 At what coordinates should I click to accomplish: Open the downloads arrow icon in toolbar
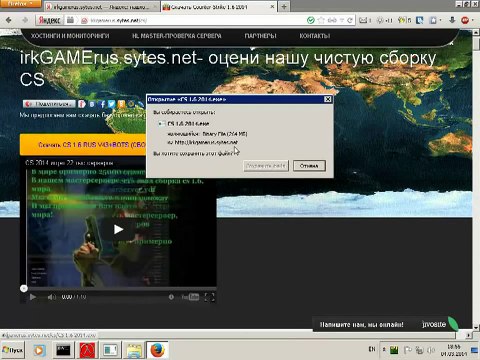(452, 20)
